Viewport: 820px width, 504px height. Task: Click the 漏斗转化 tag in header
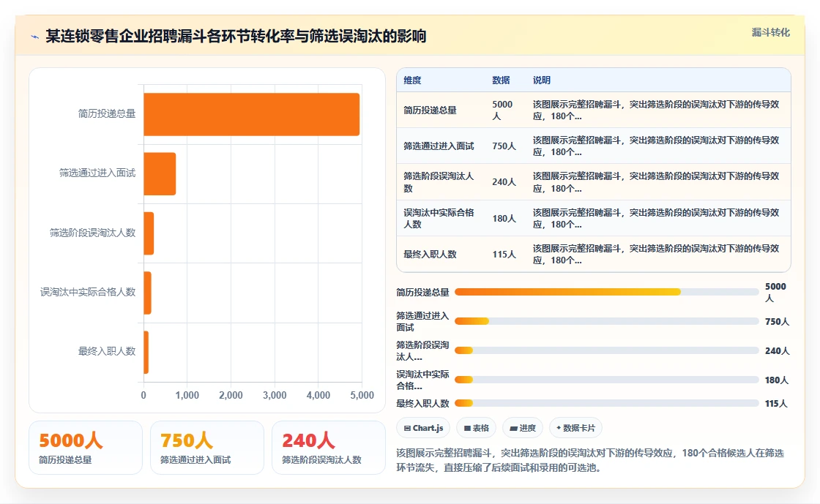point(770,32)
